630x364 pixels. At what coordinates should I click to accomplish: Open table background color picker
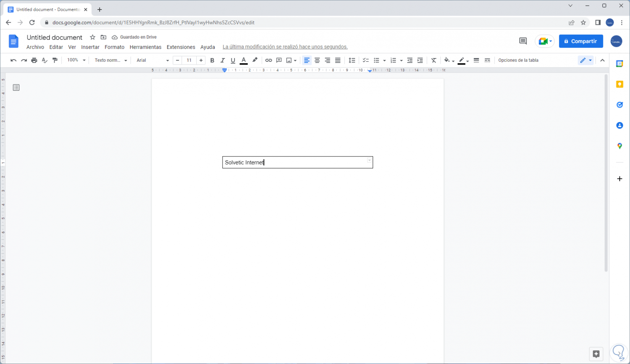(x=449, y=60)
